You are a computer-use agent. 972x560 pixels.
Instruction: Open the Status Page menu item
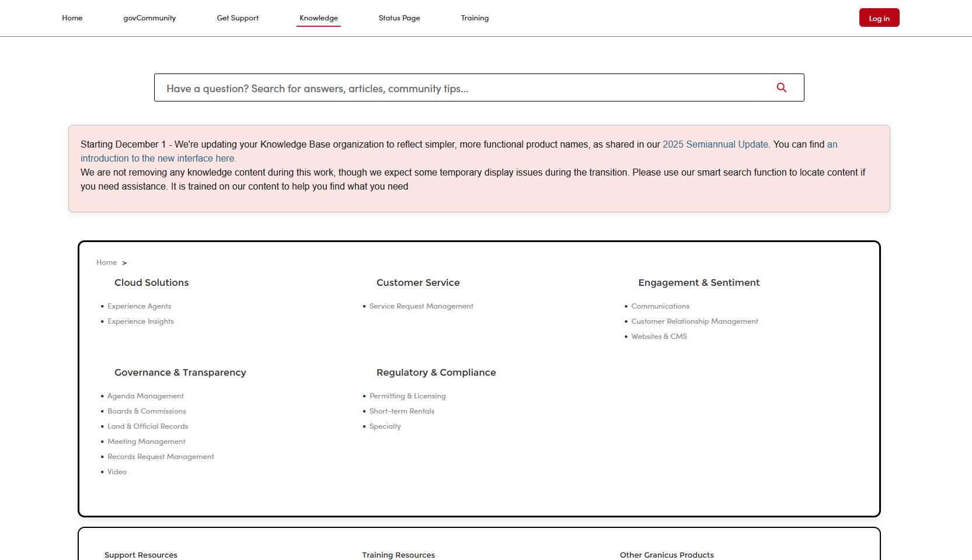(x=399, y=18)
